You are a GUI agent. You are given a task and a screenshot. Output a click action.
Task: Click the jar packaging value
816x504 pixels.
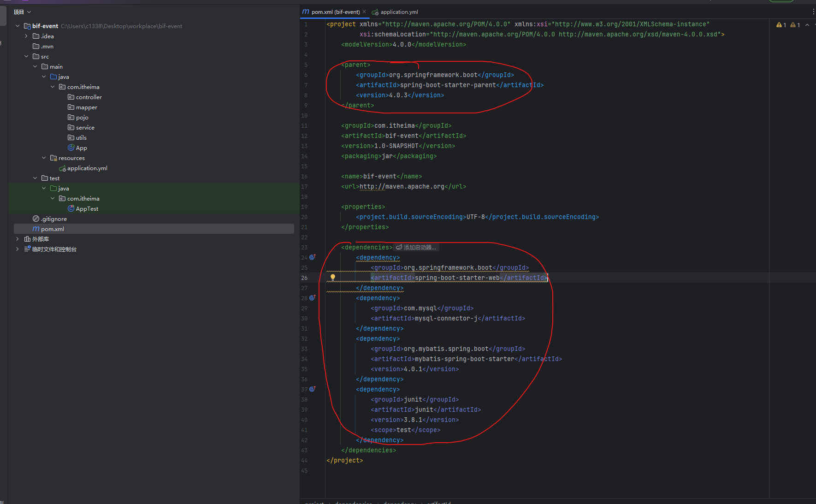pyautogui.click(x=387, y=156)
